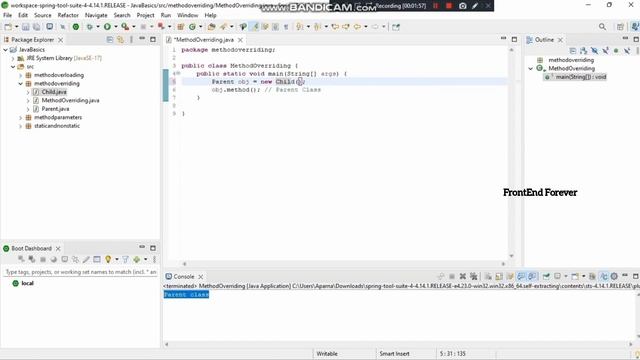Toggle Hide Static Members in Outline
This screenshot has width=640, height=360.
(605, 51)
